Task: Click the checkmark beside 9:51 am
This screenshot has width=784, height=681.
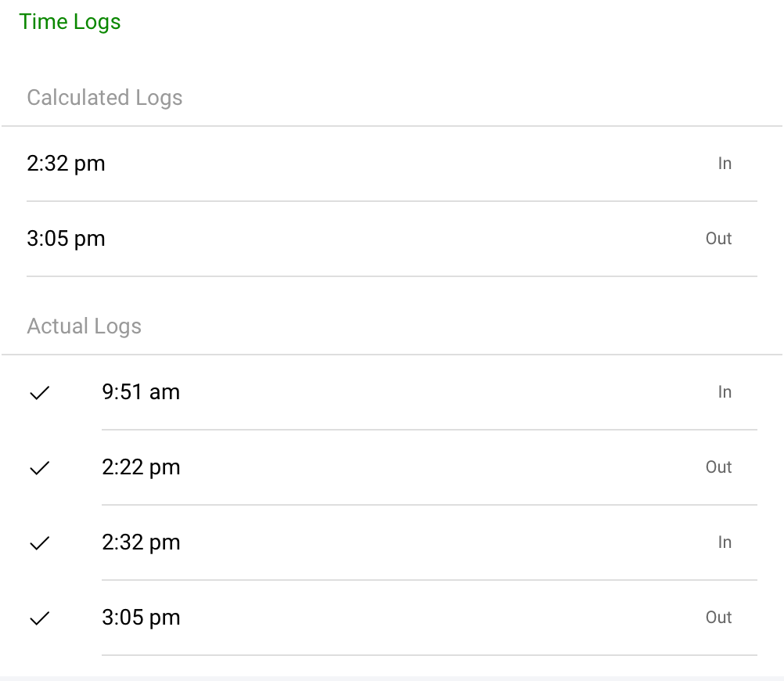Action: click(x=39, y=393)
